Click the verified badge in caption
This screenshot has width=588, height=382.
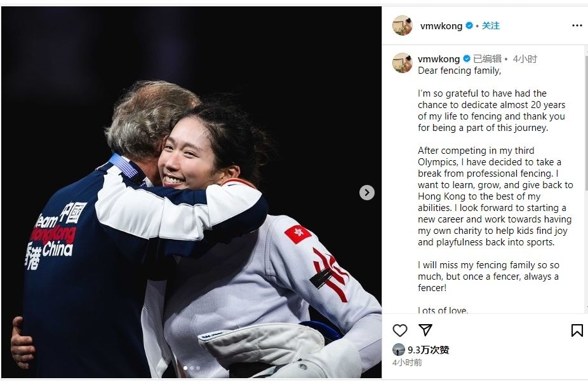coord(467,58)
